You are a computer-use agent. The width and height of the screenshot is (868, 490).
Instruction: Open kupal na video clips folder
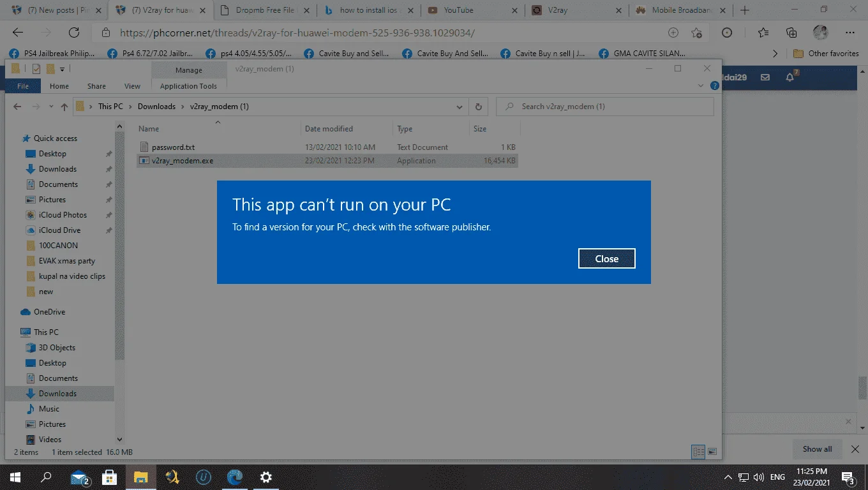(71, 276)
